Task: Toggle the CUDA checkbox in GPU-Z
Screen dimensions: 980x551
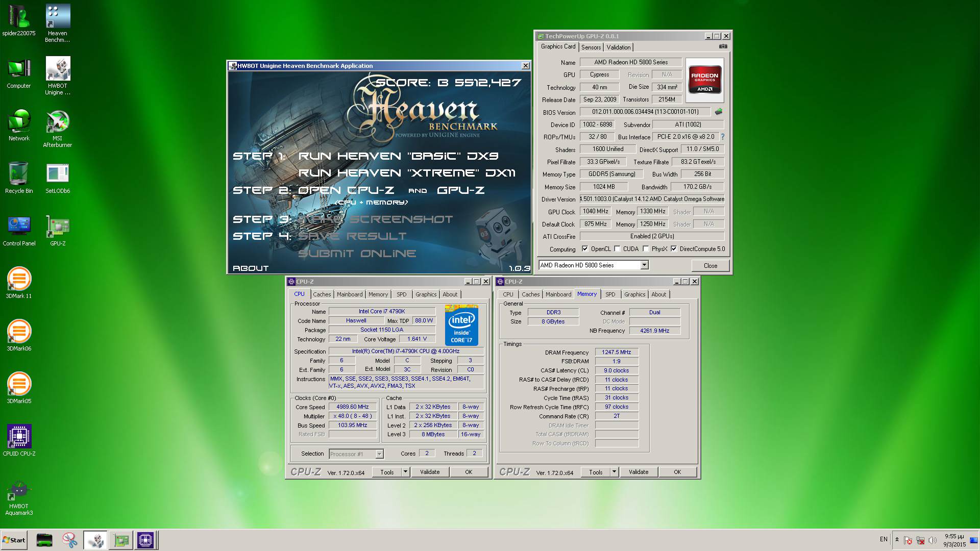Action: (617, 249)
